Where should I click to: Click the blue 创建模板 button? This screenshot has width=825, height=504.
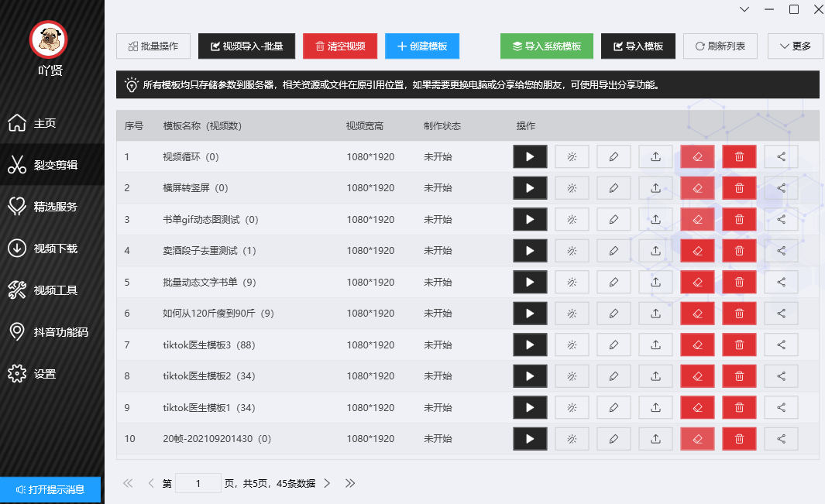[422, 46]
